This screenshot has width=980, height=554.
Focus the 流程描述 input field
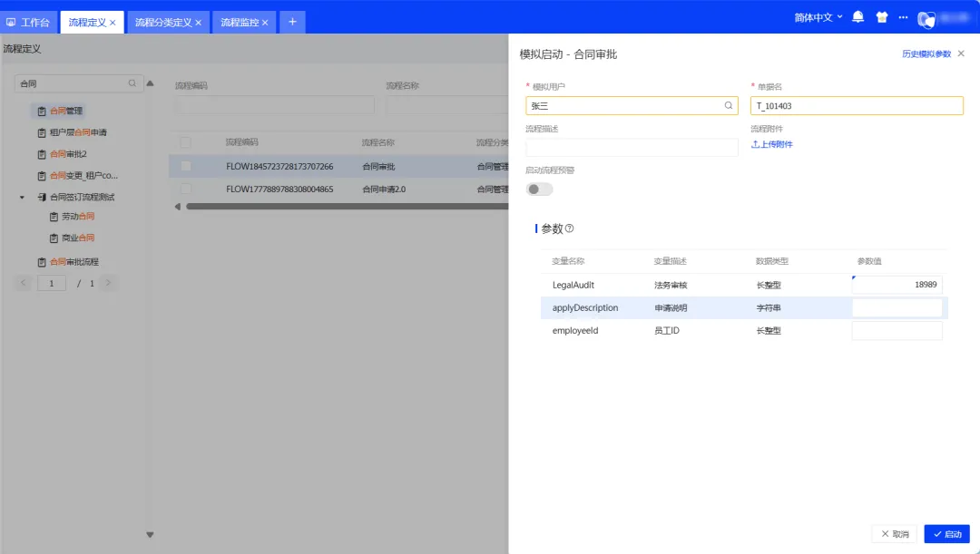click(632, 148)
